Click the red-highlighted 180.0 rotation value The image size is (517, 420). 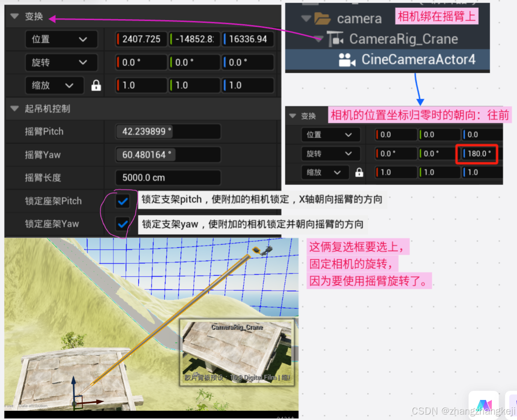[476, 154]
